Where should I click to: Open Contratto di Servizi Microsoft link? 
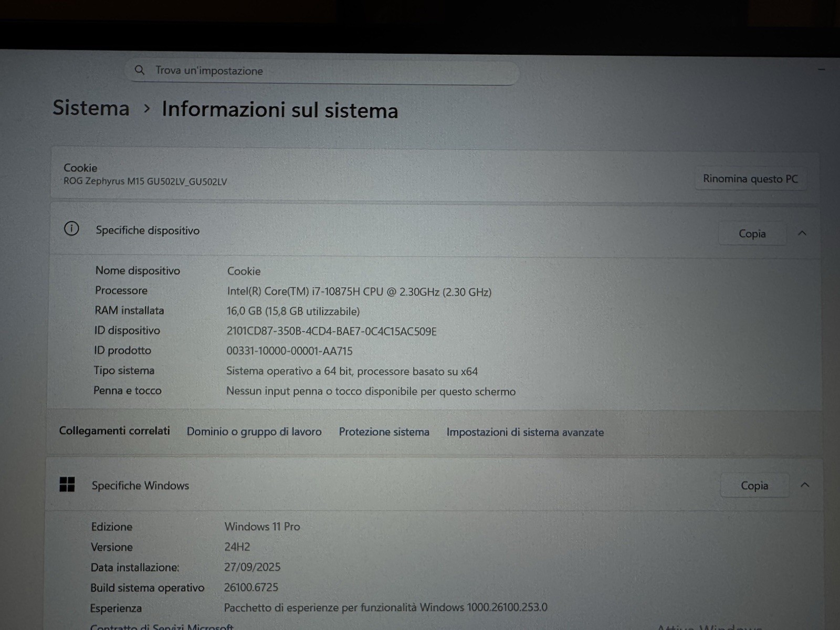162,626
